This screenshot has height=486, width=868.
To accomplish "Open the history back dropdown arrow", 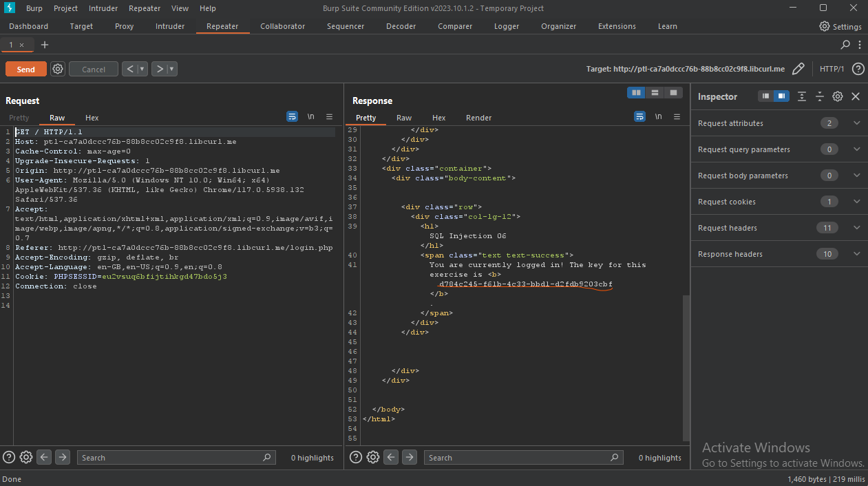I will coord(142,69).
